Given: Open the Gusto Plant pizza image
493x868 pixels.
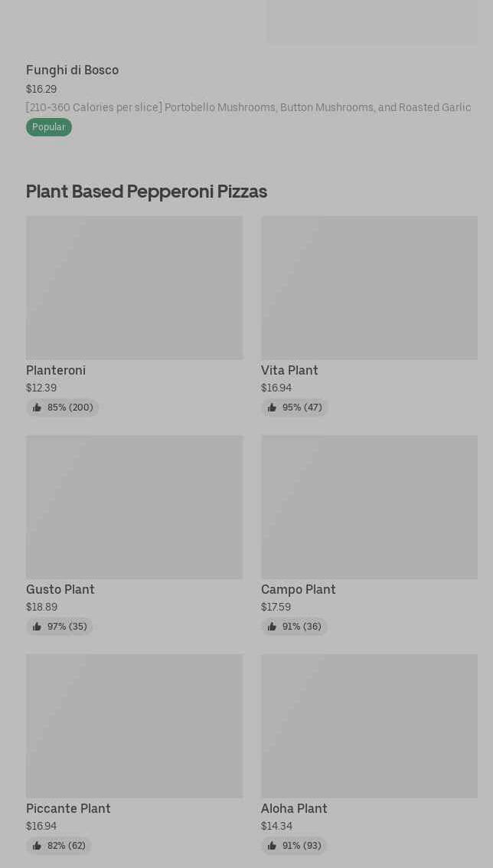Looking at the screenshot, I should pos(134,506).
